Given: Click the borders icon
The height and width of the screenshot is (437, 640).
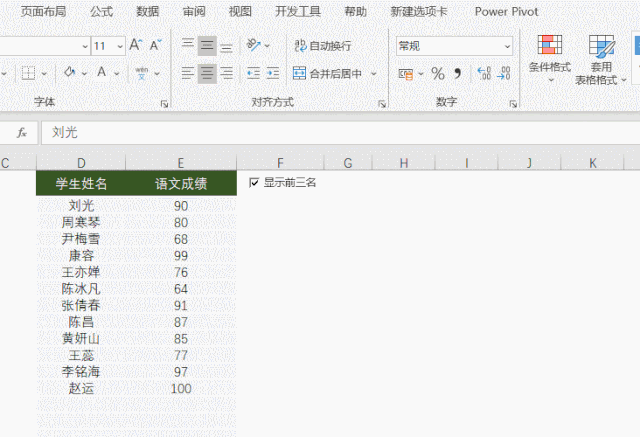Looking at the screenshot, I should coord(28,73).
